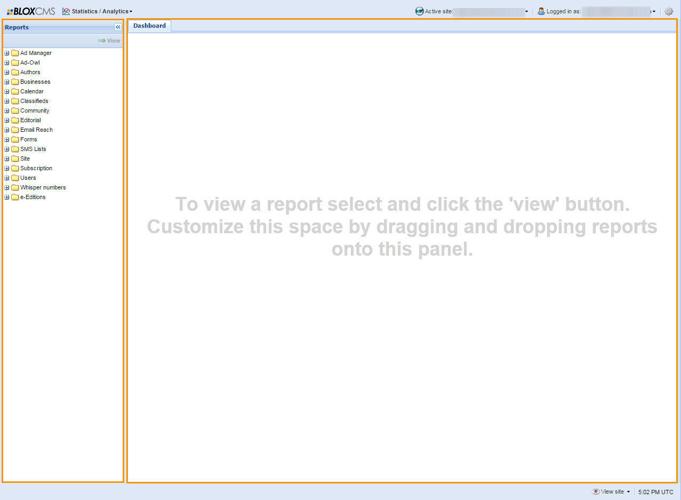Select the e-Editions tree item label

click(x=33, y=197)
